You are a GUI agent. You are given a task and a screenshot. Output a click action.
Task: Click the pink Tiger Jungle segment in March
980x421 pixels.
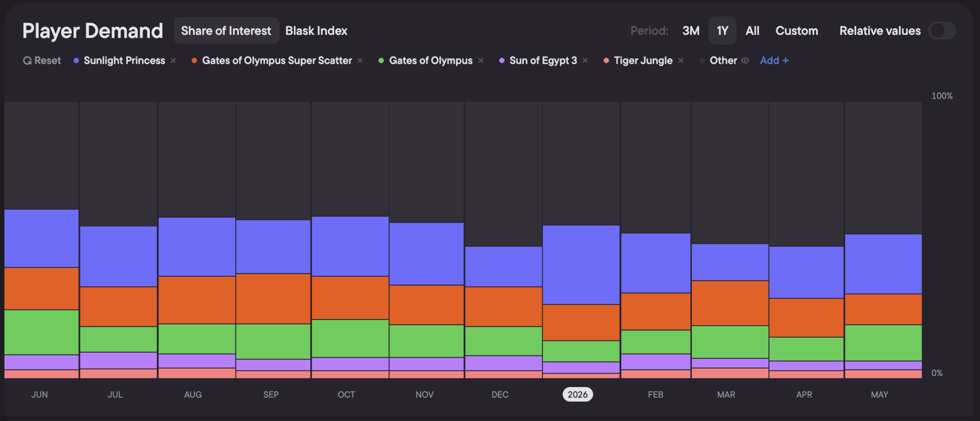point(730,373)
